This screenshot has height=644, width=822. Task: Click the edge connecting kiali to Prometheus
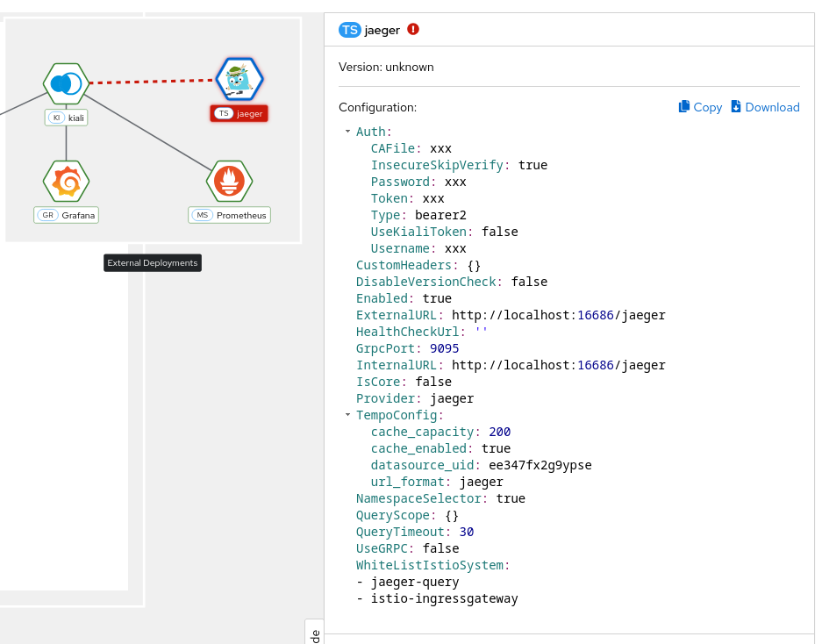click(x=147, y=132)
